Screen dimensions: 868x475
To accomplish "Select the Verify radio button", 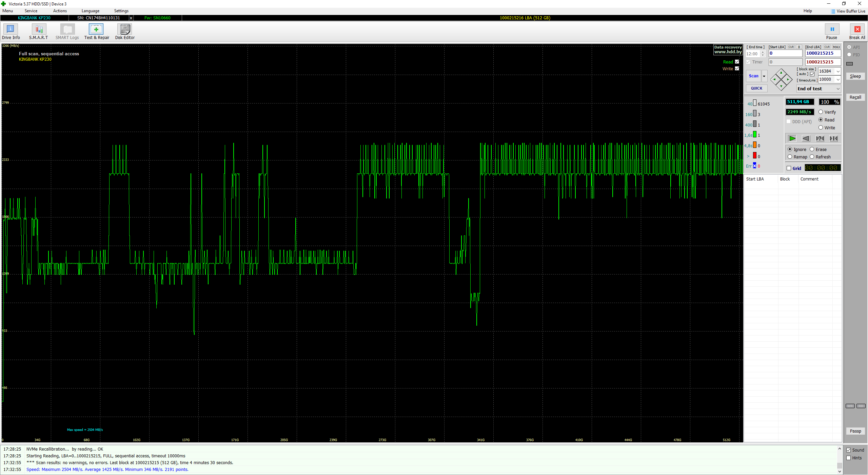I will (821, 112).
